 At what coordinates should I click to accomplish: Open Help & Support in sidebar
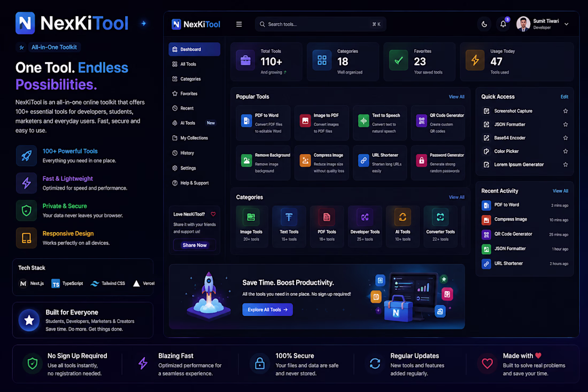194,183
